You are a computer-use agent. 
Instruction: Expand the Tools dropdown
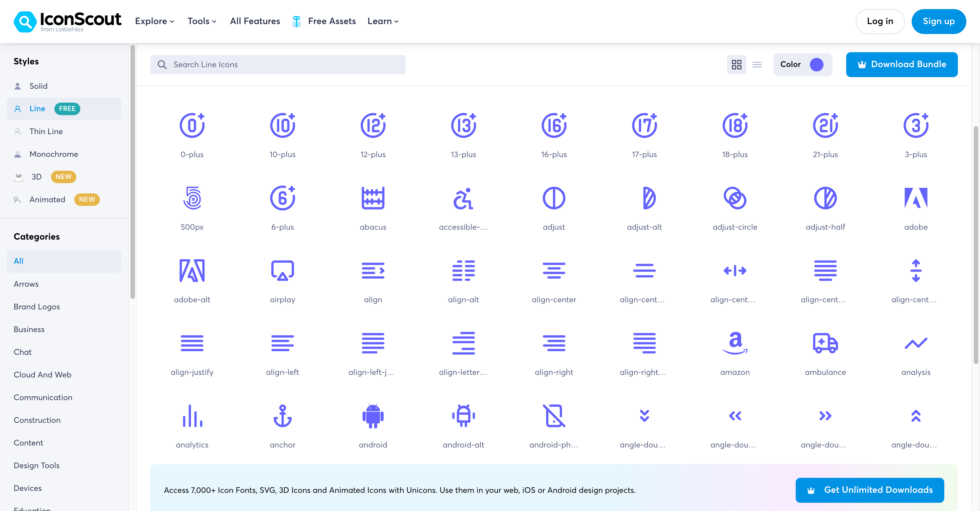202,21
